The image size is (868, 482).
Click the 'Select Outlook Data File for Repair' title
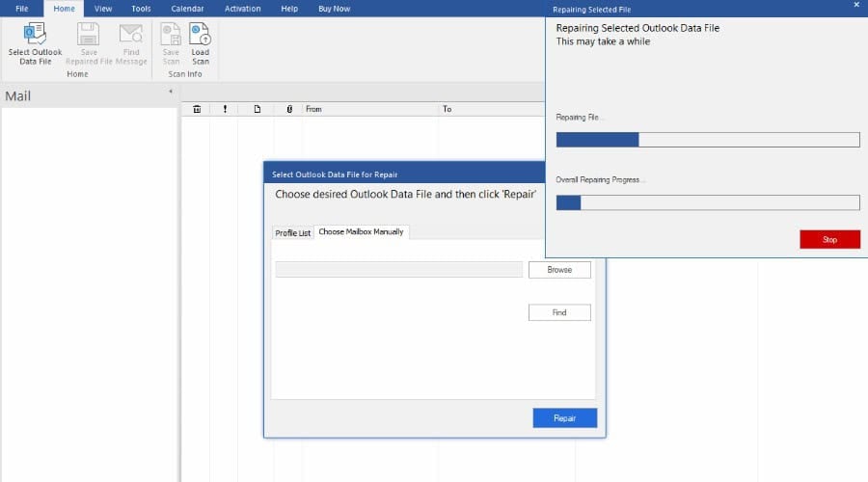(x=335, y=174)
